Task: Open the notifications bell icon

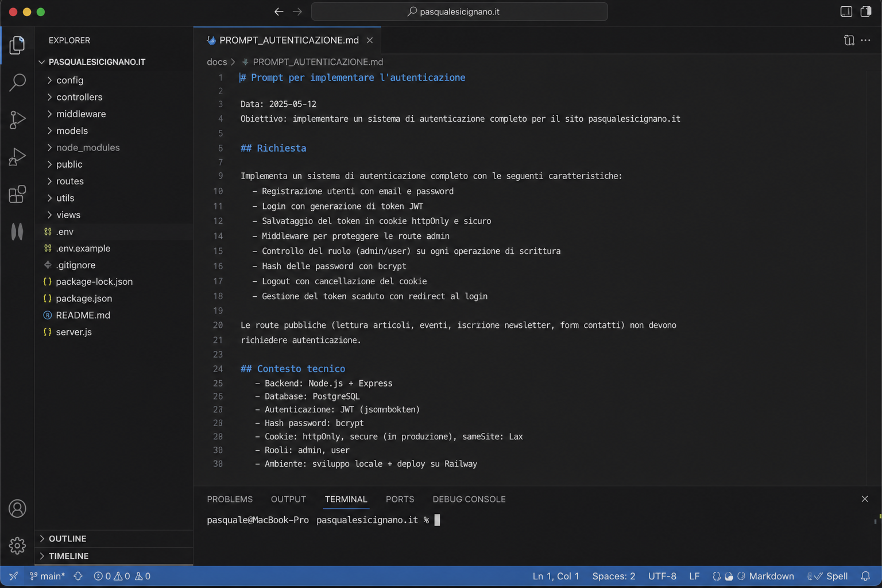Action: click(865, 576)
